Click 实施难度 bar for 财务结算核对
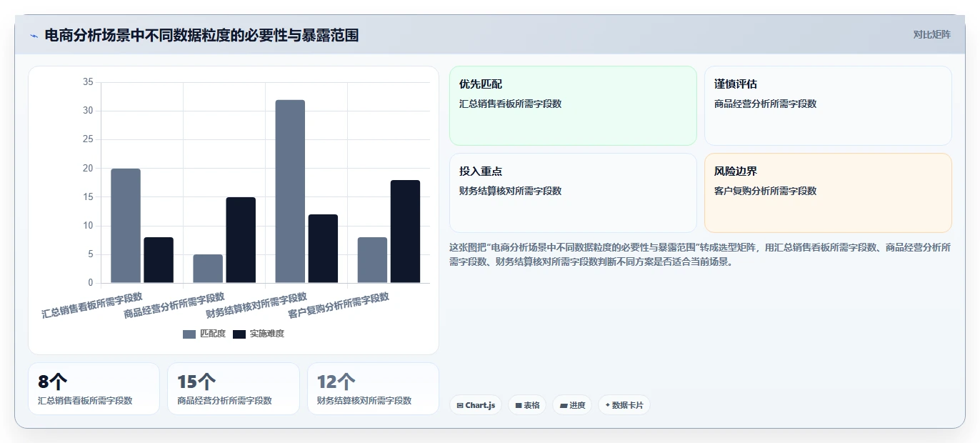This screenshot has height=443, width=980. [x=323, y=249]
